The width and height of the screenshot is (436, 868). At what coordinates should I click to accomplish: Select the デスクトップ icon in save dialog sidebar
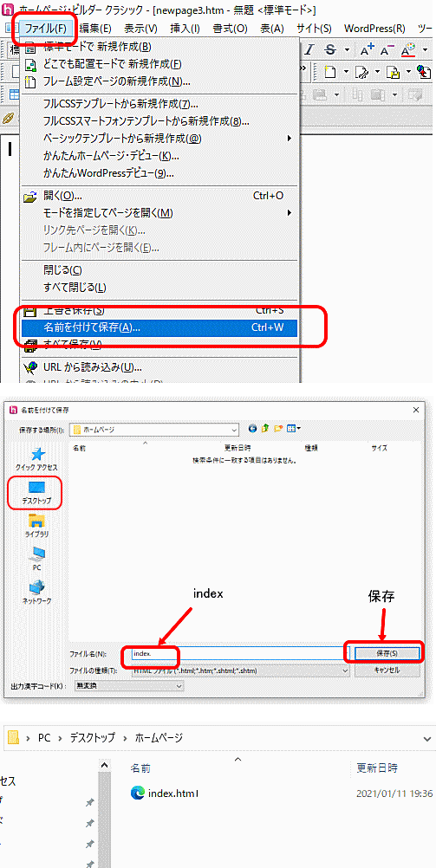[37, 491]
